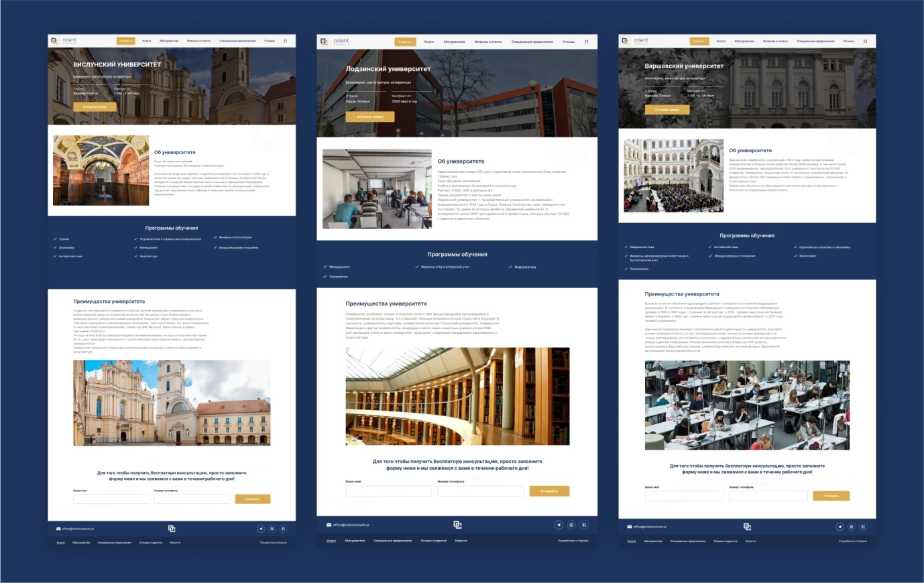The width and height of the screenshot is (924, 583).
Task: Click the footer center logo on the Вислунский page
Action: coord(172,529)
